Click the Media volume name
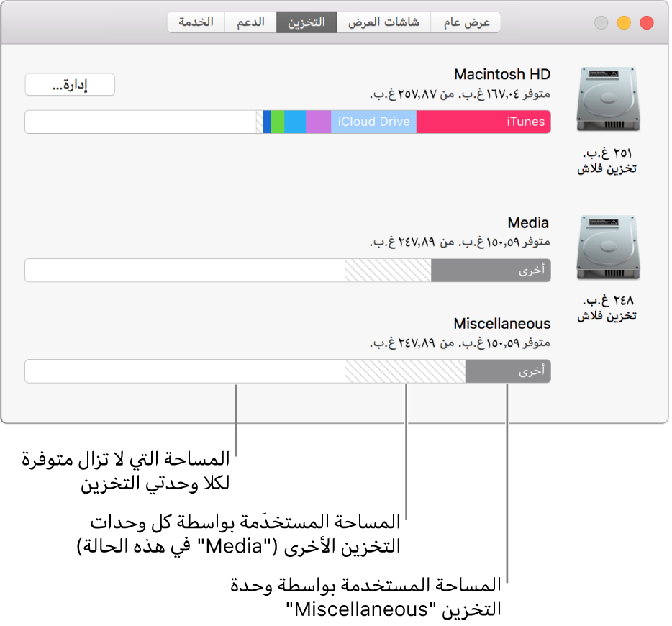 (x=528, y=223)
